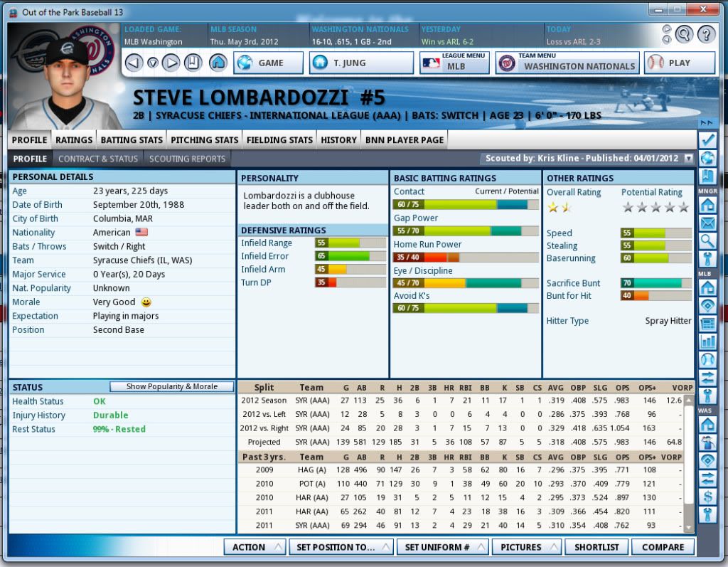
Task: Open the SET UNIFORM # dropdown
Action: click(442, 547)
